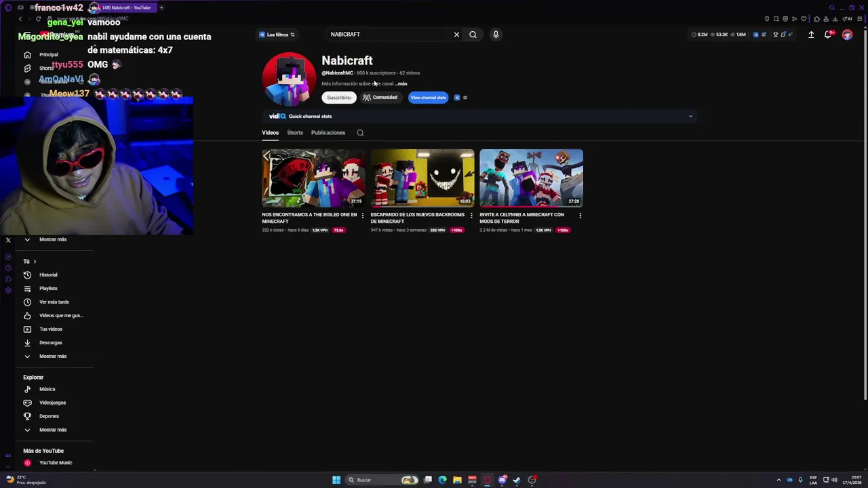The height and width of the screenshot is (488, 868).
Task: Open video ESCAPANDO DE LOS NUEVOS BACKROOMS
Action: pyautogui.click(x=418, y=218)
